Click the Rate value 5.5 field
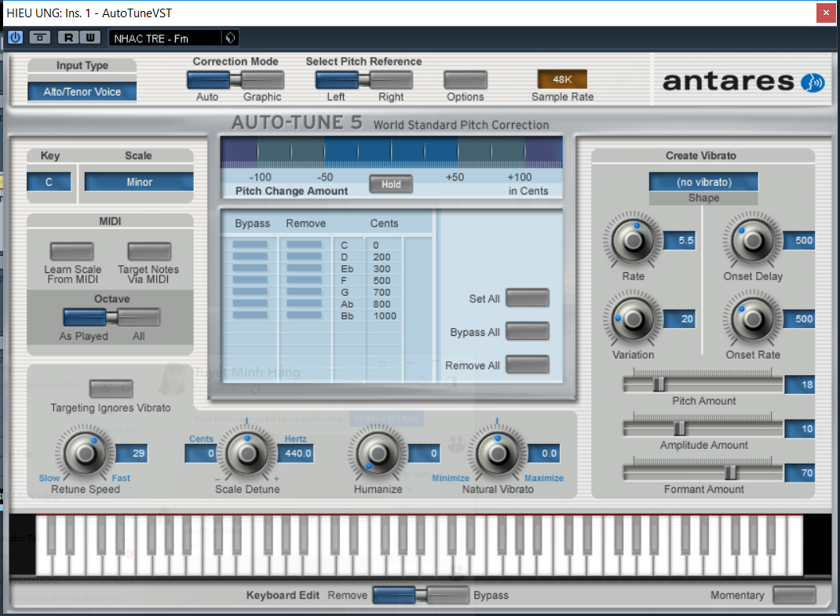Screen dimensions: 840x616 680,240
